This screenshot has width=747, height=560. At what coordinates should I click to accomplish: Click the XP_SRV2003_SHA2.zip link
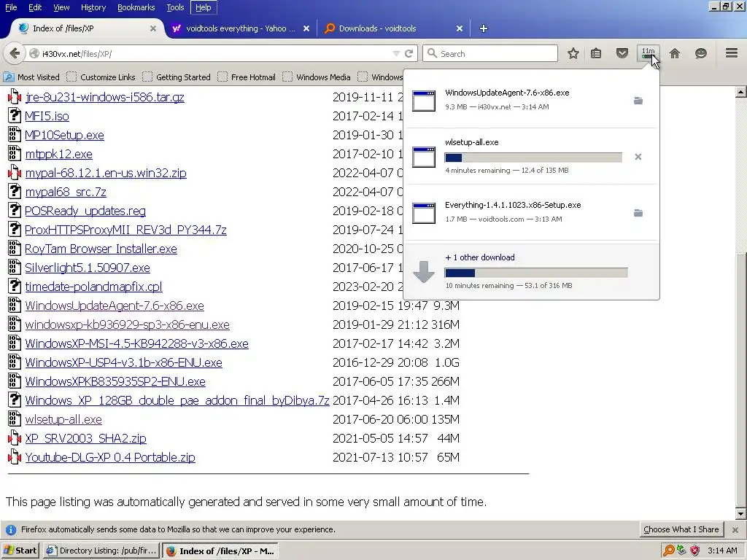pyautogui.click(x=86, y=438)
